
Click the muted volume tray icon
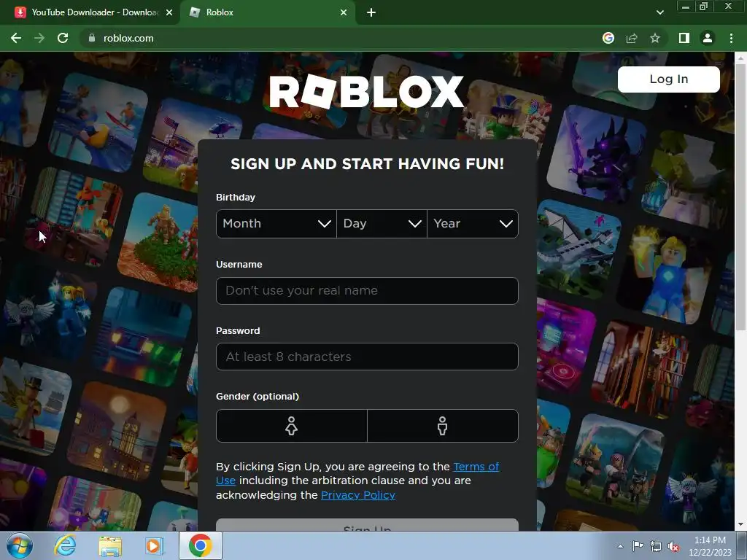pyautogui.click(x=673, y=546)
